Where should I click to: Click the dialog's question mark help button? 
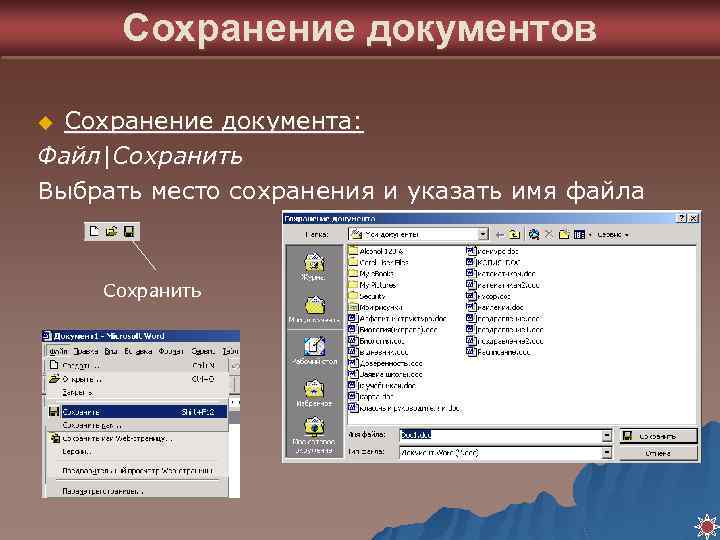[x=682, y=219]
